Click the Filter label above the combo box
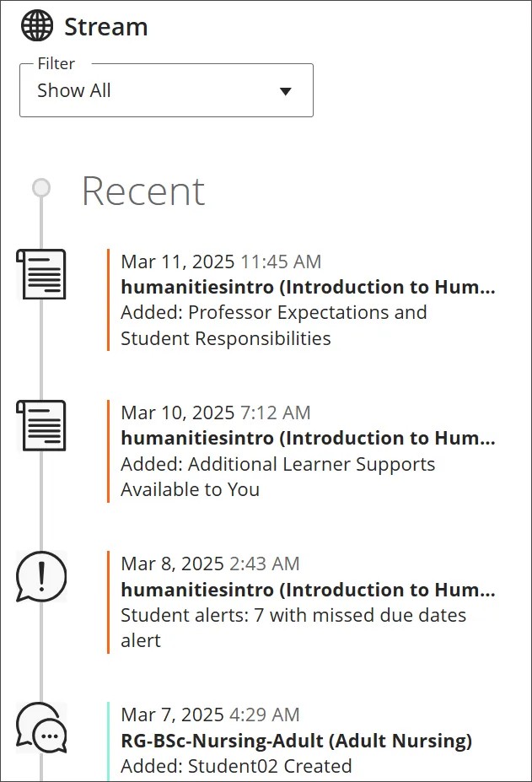The width and height of the screenshot is (532, 782). click(56, 63)
